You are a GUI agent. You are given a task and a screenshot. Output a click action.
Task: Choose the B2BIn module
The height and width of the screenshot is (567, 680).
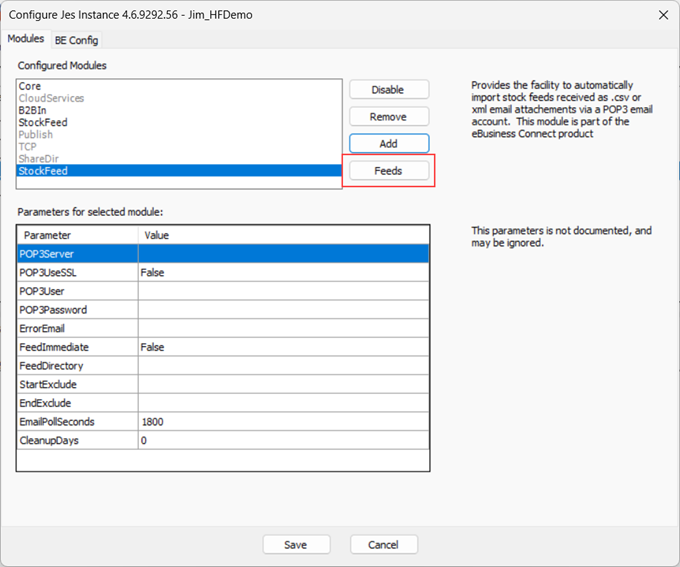(33, 111)
